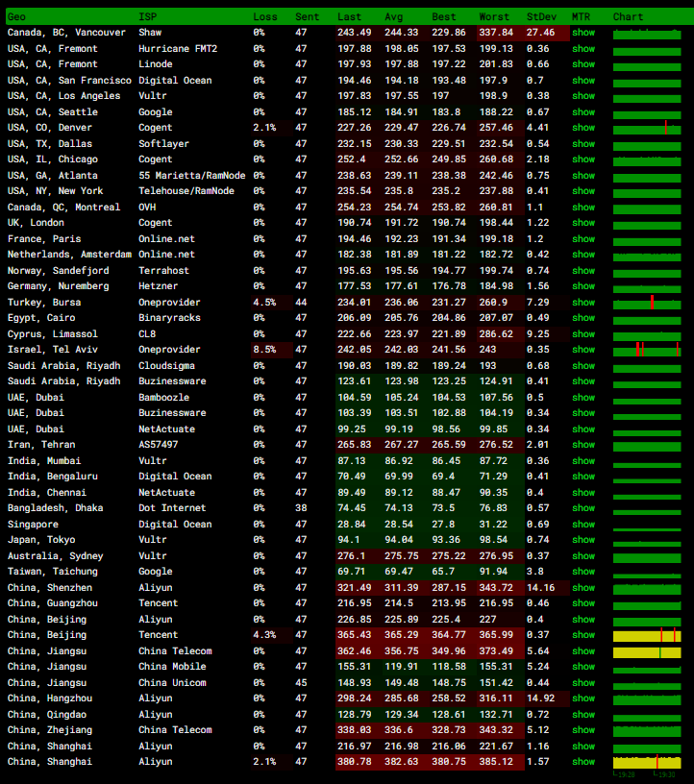Open latency chart for Vancouver Shaw
694x784 pixels.
click(647, 34)
